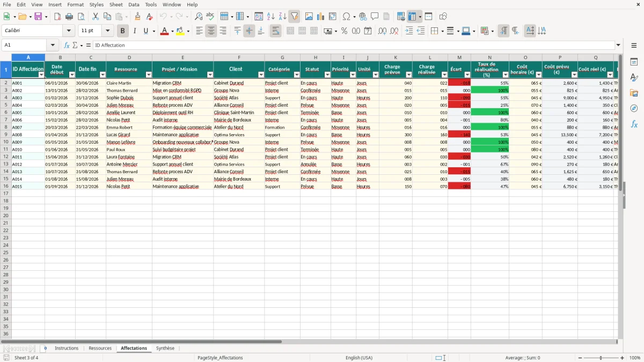This screenshot has width=644, height=362.
Task: Click the Save document icon
Action: pyautogui.click(x=38, y=17)
